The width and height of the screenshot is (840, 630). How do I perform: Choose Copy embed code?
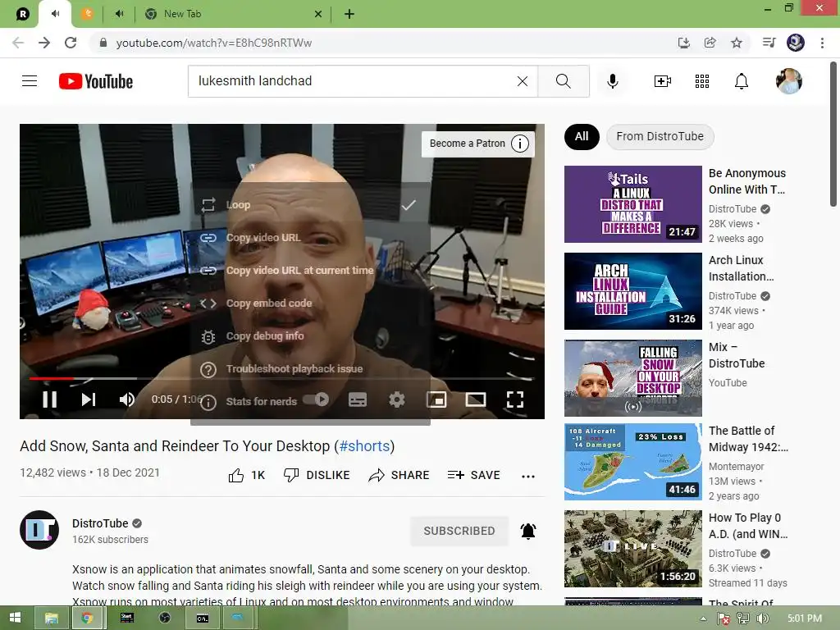[311, 304]
